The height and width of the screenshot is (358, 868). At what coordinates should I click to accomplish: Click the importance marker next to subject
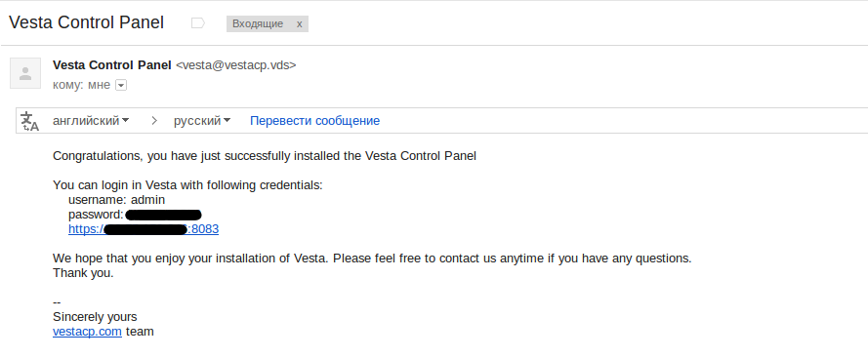[197, 23]
